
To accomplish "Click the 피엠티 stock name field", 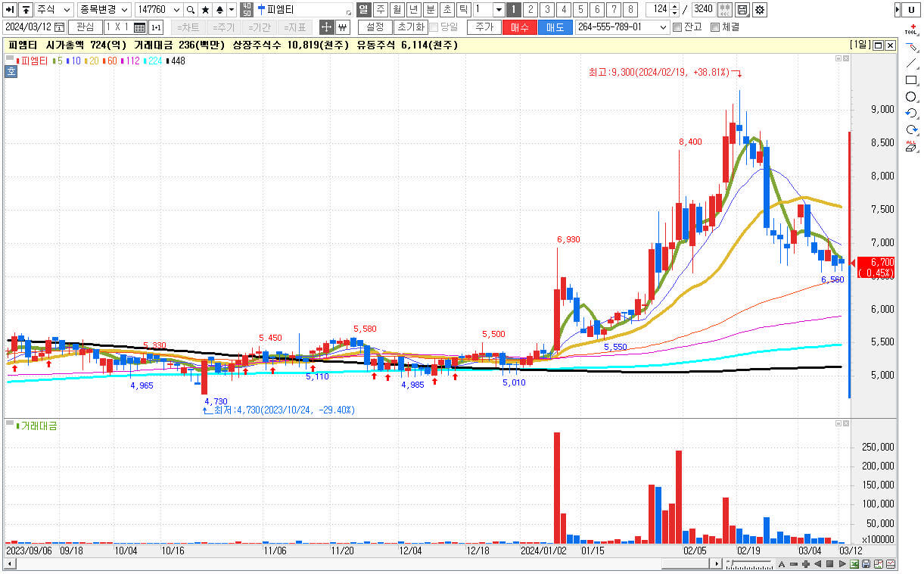I will (x=304, y=10).
